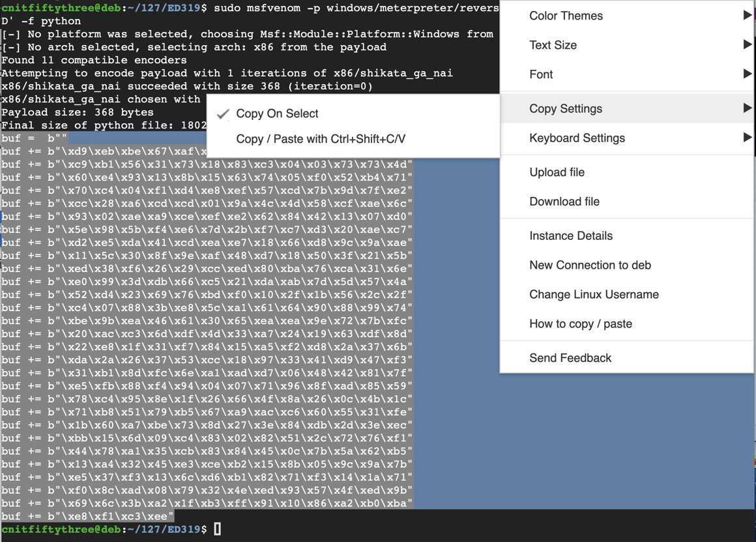Open Instance Details
This screenshot has width=756, height=542.
[x=627, y=236]
